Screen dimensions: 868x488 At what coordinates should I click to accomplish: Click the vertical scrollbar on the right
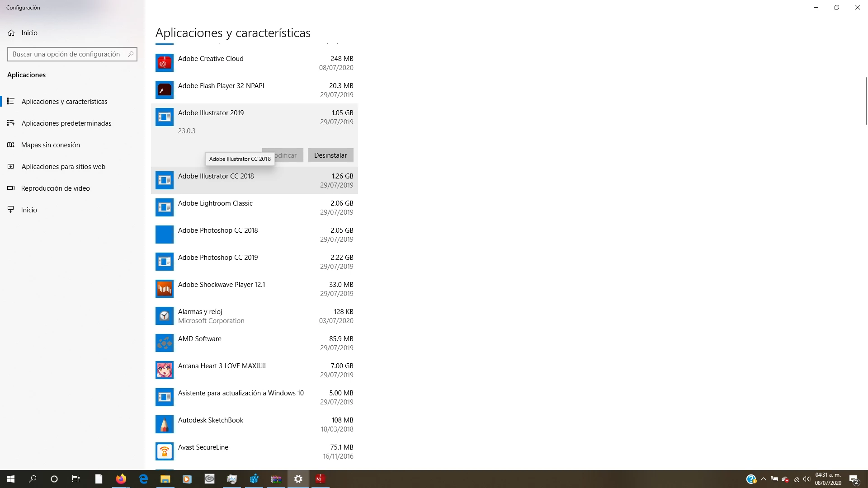[x=866, y=100]
